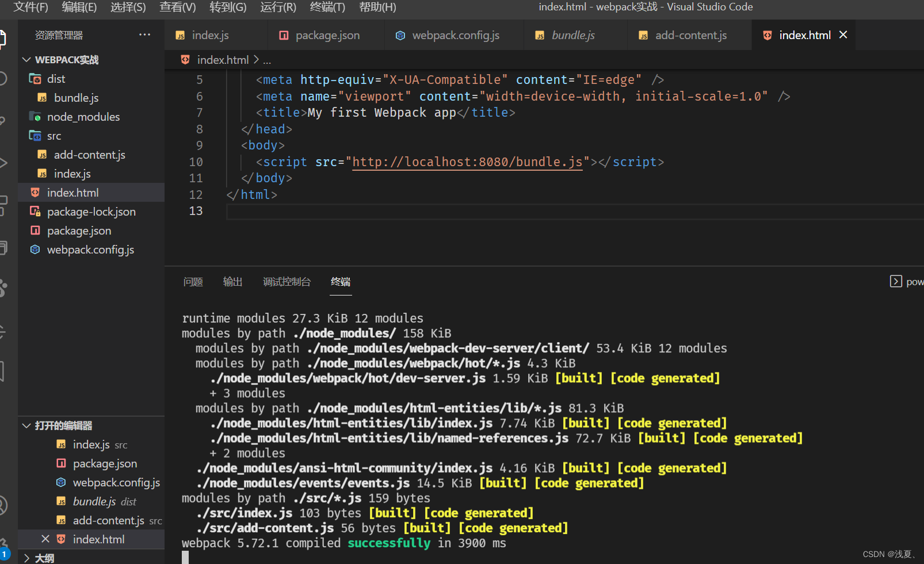Open the File (文件) menu
Screen dimensions: 924x564
click(x=30, y=7)
